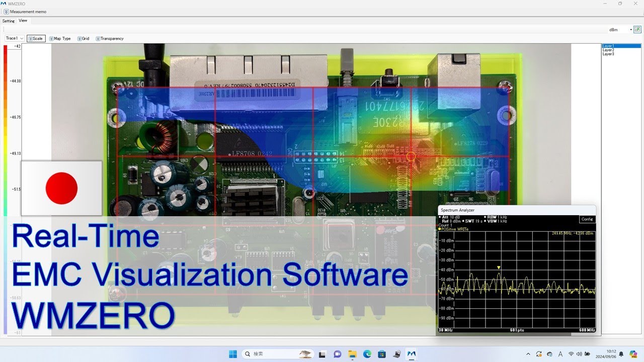Screen dimensions: 644x362
Task: Open File Explorer from taskbar
Action: coord(352,354)
